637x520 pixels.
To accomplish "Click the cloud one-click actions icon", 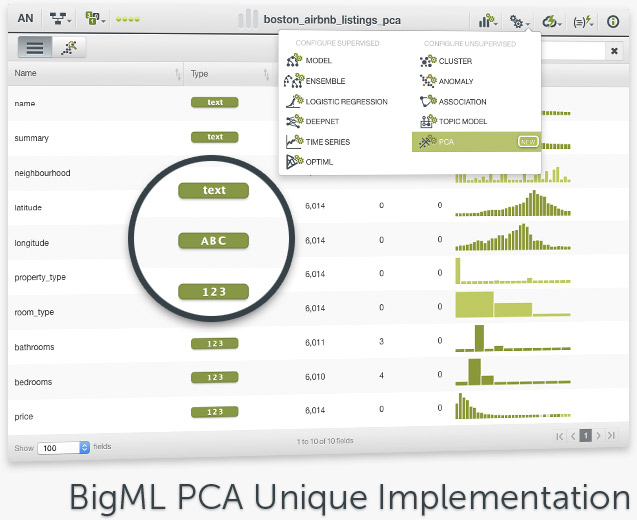I will click(551, 20).
